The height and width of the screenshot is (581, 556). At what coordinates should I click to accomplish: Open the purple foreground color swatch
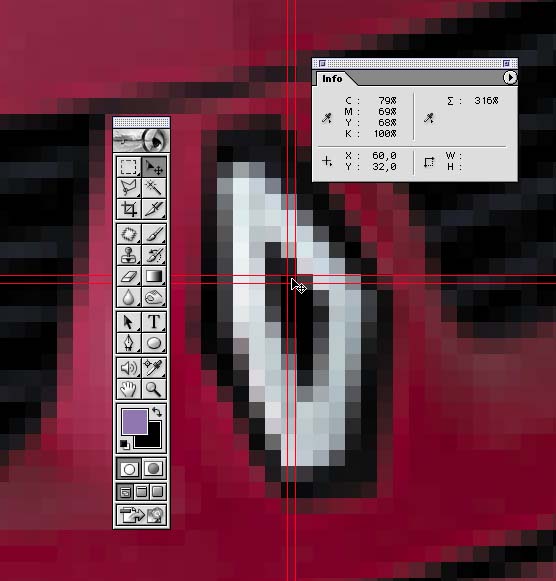tap(134, 421)
